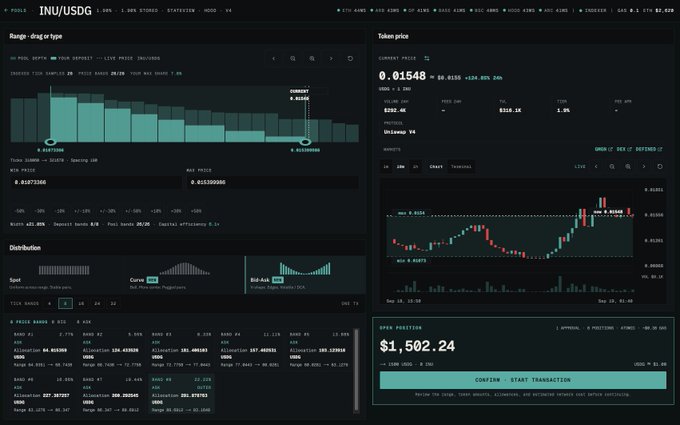Switch chart interval to 10m
The image size is (680, 425).
point(401,167)
